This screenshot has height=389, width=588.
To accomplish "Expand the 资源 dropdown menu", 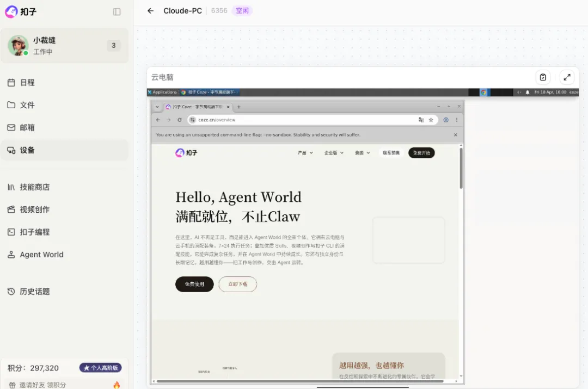I will coord(362,153).
